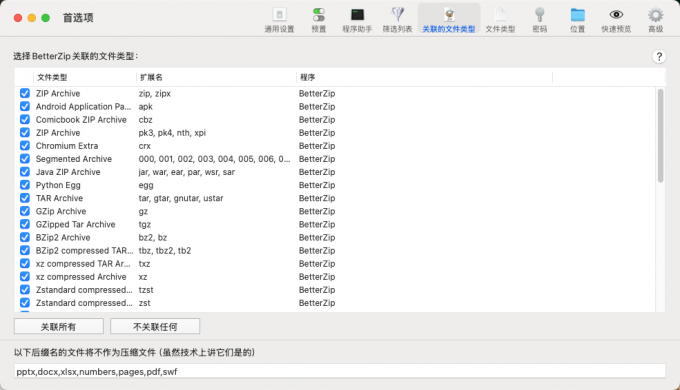Uncheck the BZip2 Archive bz2 checkbox
The height and width of the screenshot is (390, 680).
point(25,237)
